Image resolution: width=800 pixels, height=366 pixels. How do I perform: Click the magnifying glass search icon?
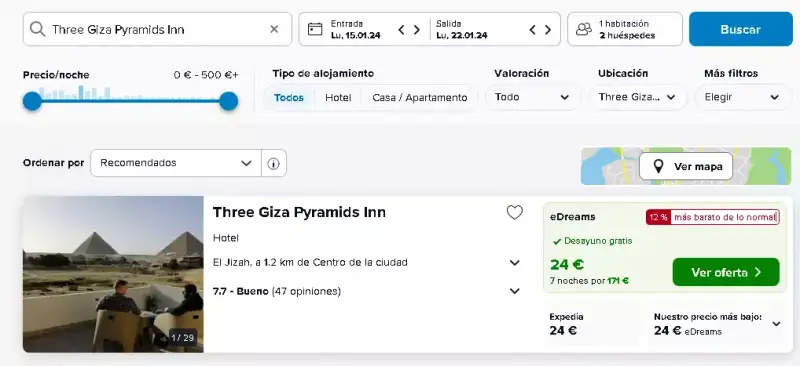click(x=37, y=29)
